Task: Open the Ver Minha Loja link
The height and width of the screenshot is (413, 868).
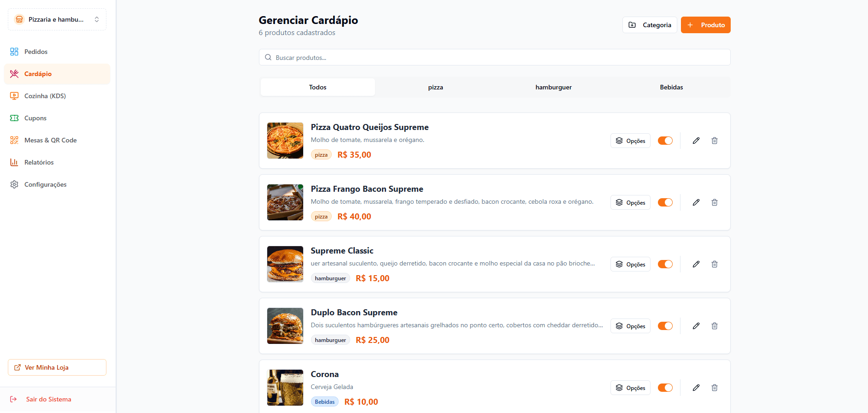Action: point(57,367)
